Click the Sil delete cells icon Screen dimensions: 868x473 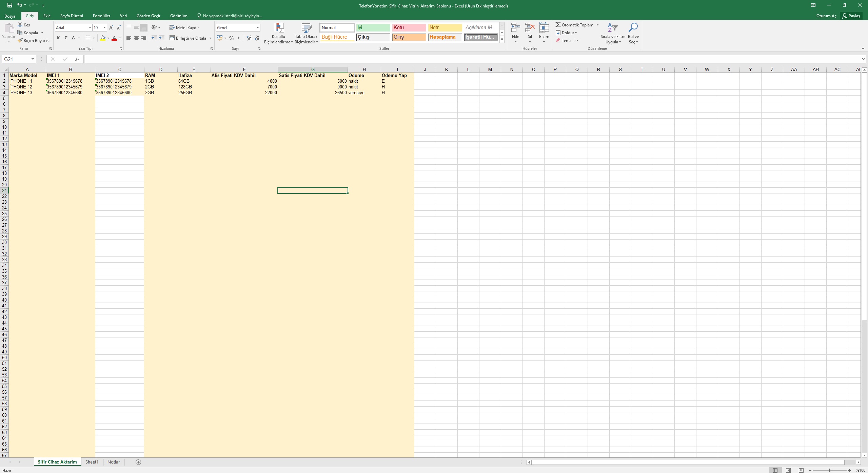(x=530, y=28)
